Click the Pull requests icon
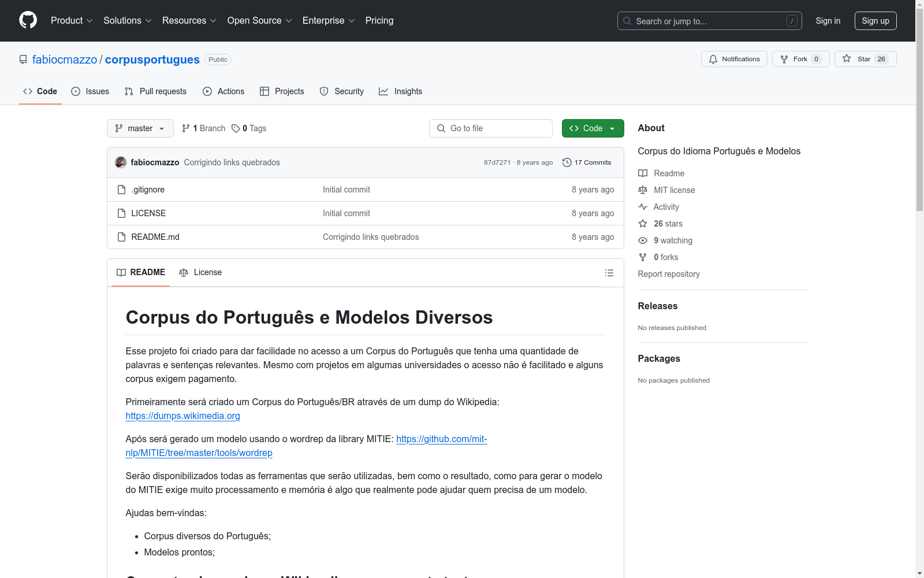The image size is (924, 578). (129, 91)
